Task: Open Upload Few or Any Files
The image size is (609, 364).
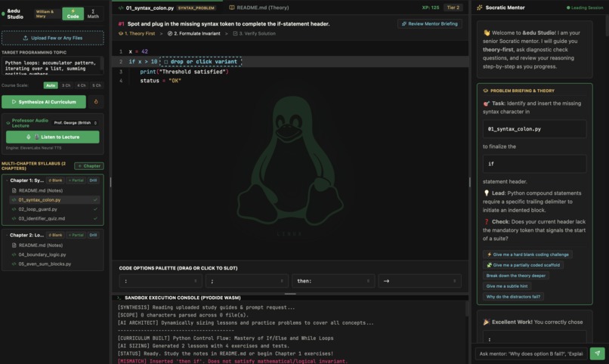Action: pos(52,38)
